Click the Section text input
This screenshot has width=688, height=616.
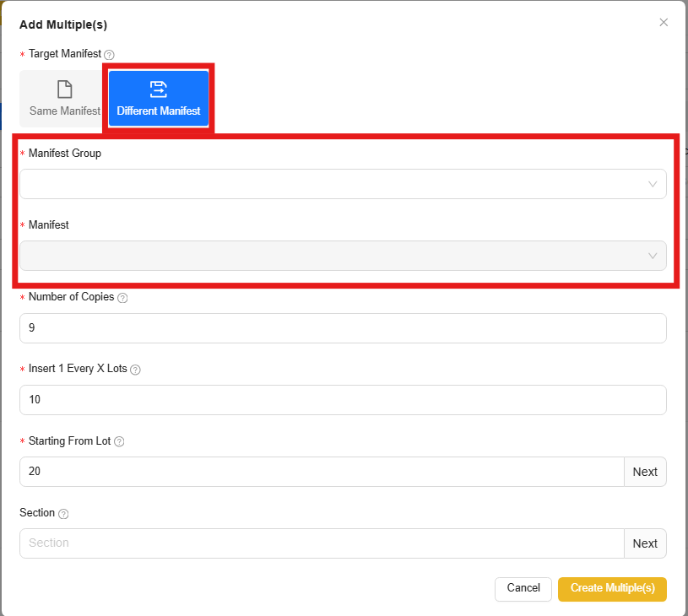tap(321, 543)
